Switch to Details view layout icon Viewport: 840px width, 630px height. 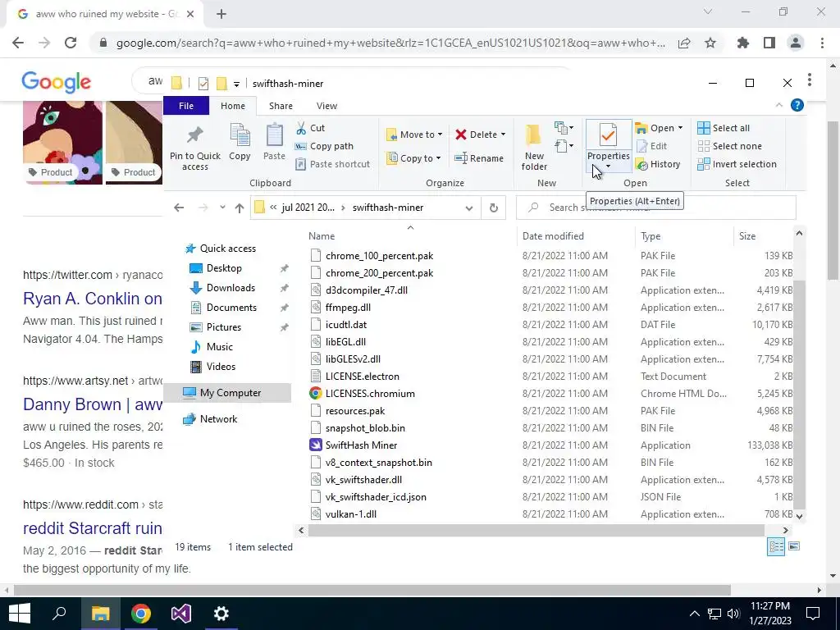[776, 546]
